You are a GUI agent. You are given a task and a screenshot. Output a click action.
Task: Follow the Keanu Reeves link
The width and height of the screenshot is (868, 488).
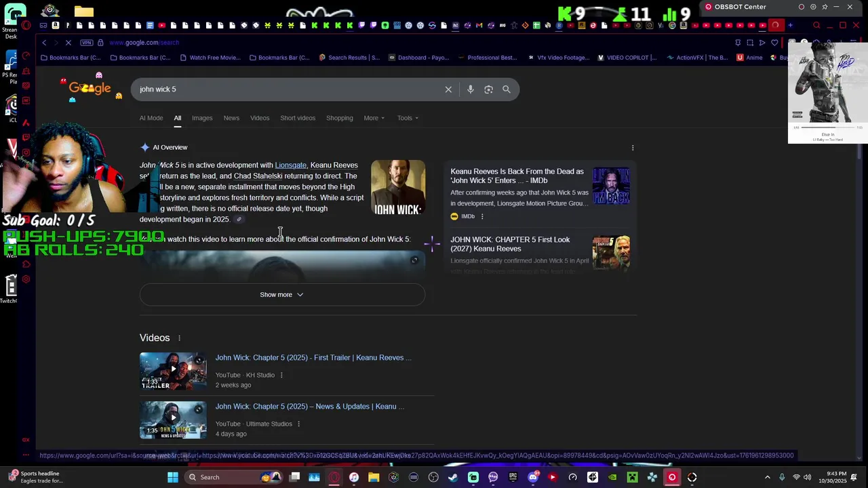click(334, 165)
